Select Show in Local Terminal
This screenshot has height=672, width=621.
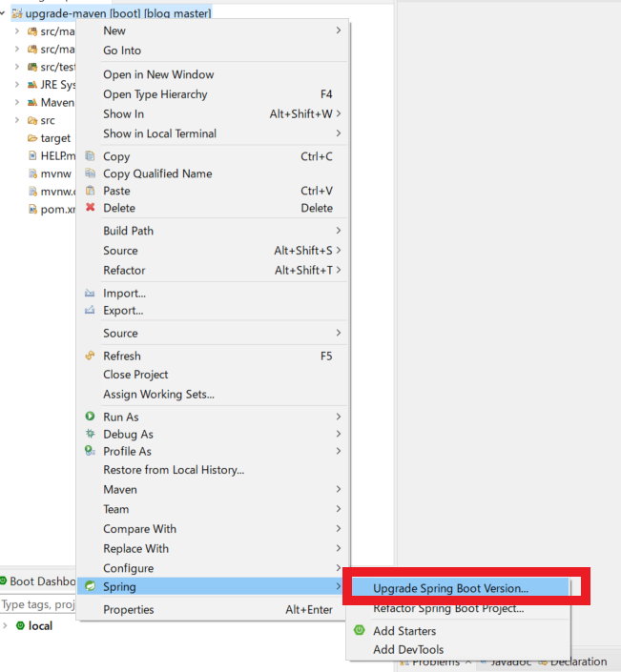[x=159, y=133]
